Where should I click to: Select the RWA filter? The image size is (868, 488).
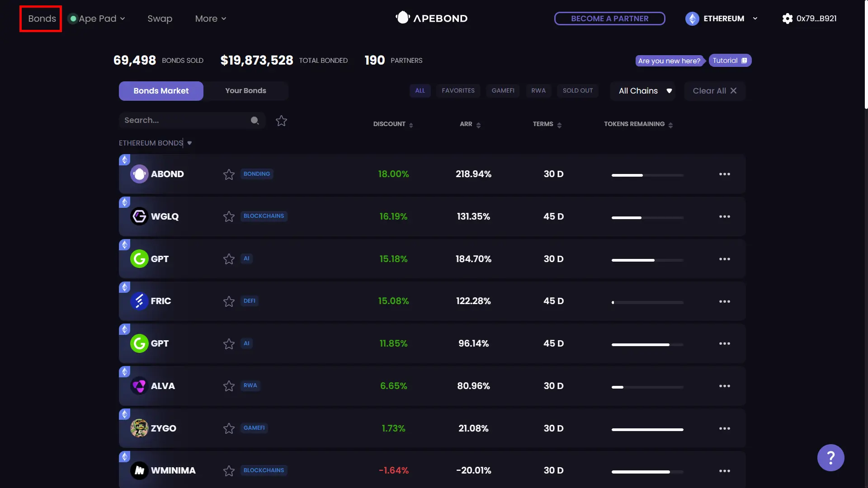538,91
